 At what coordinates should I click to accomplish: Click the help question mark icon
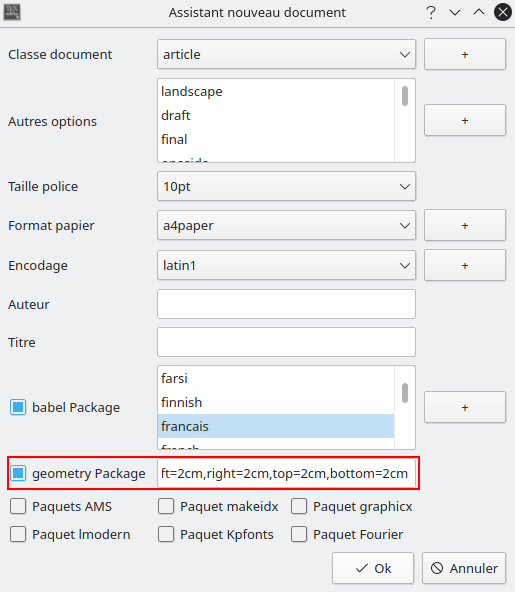[431, 12]
